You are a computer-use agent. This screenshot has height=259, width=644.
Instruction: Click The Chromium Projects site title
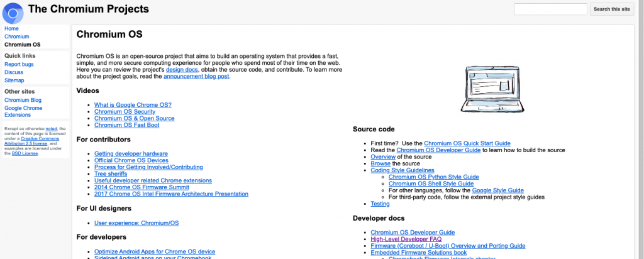point(89,9)
